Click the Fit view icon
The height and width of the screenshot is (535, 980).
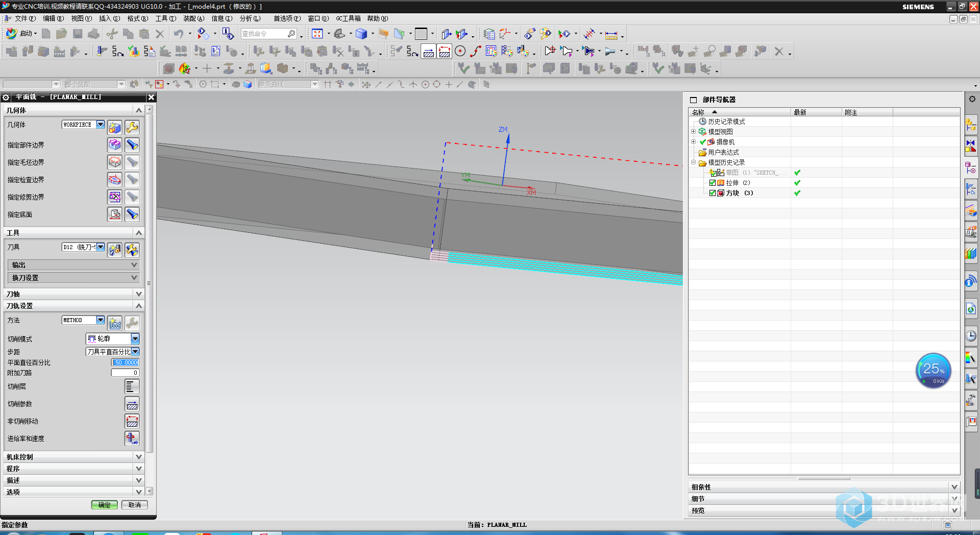[317, 34]
